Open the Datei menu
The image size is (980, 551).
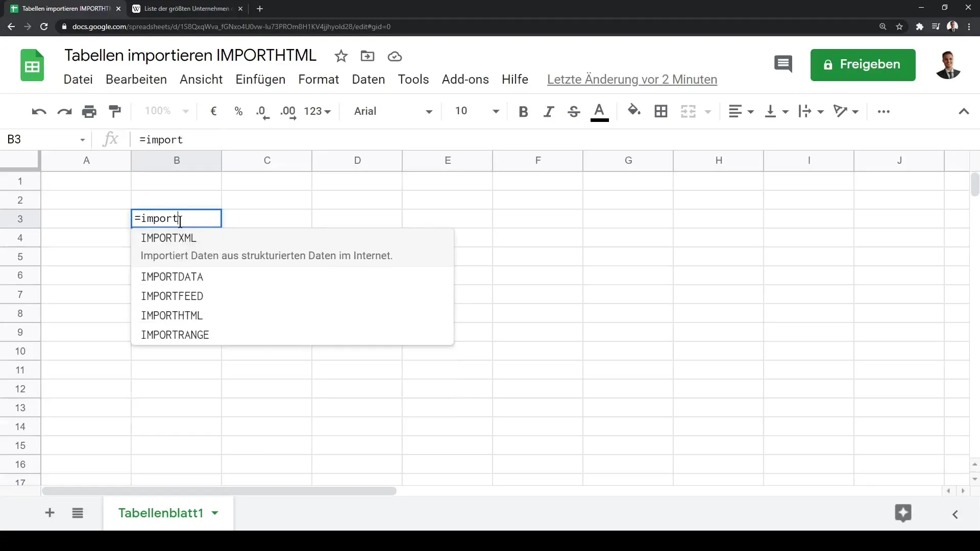pyautogui.click(x=78, y=80)
